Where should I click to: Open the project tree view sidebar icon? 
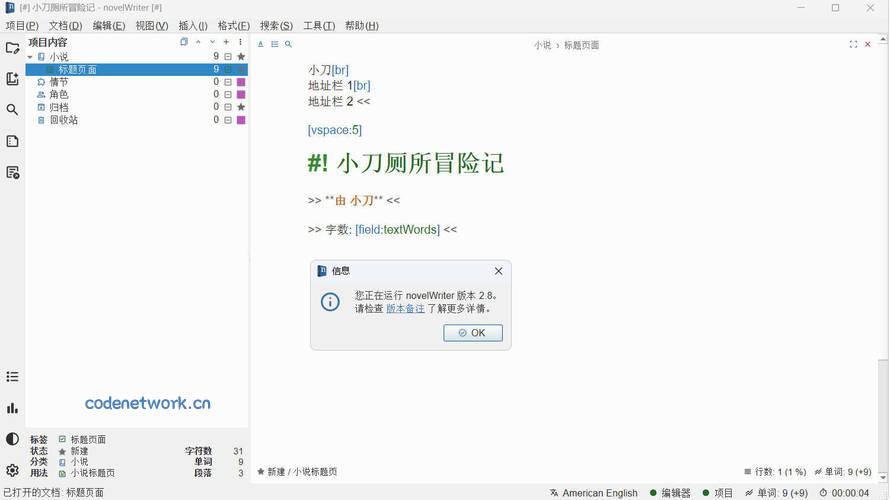[x=12, y=48]
